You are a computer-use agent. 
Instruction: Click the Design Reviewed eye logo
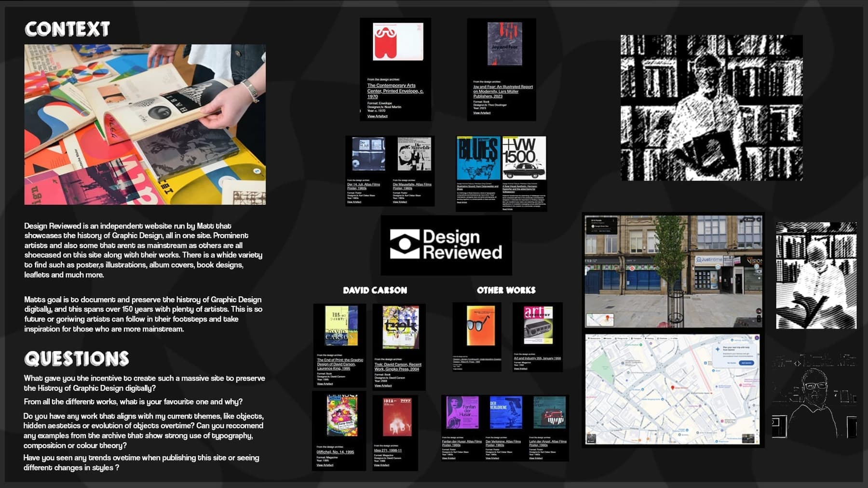click(x=405, y=244)
